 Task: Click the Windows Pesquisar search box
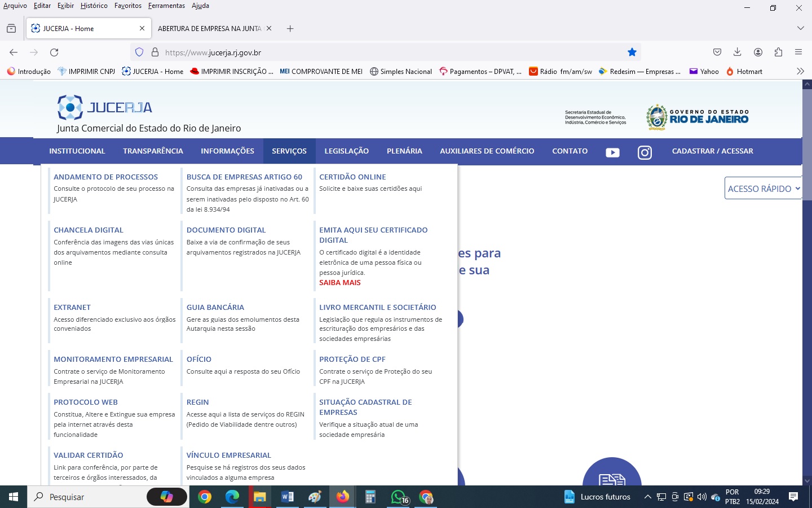(107, 497)
